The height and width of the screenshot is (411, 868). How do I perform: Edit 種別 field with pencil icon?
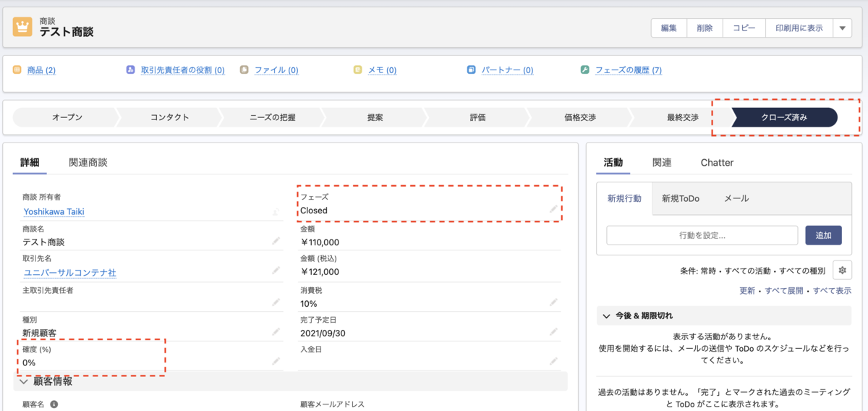tap(276, 331)
